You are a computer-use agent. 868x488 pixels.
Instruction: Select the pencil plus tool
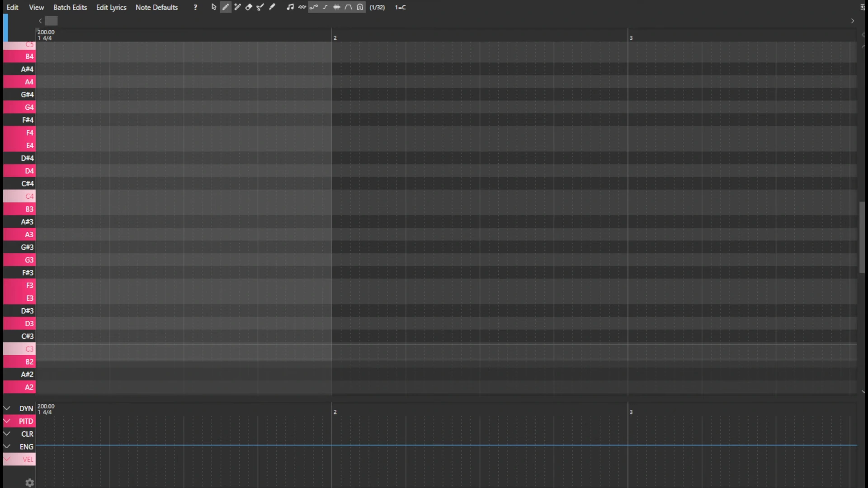(x=237, y=7)
